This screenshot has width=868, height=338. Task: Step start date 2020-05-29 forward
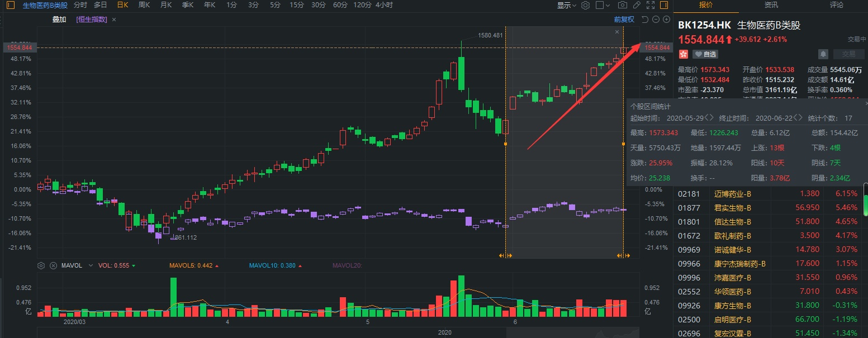(x=712, y=118)
